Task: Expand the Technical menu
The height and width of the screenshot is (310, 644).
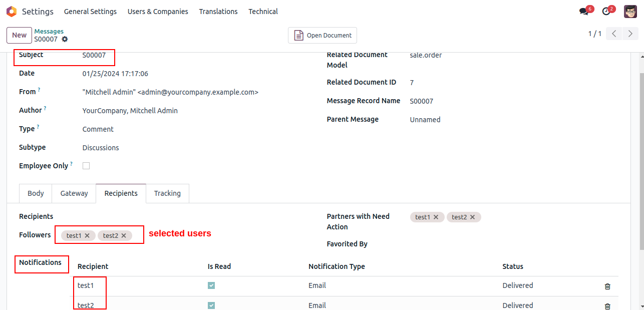Action: coord(263,12)
